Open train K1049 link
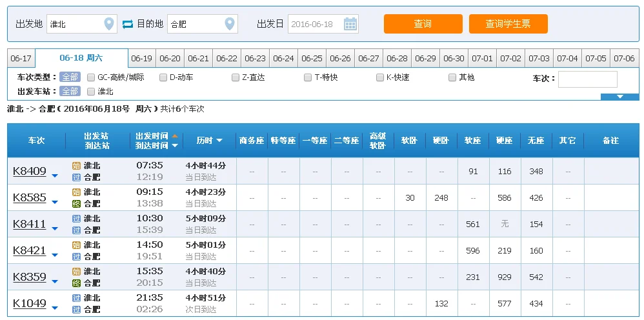 coord(30,304)
